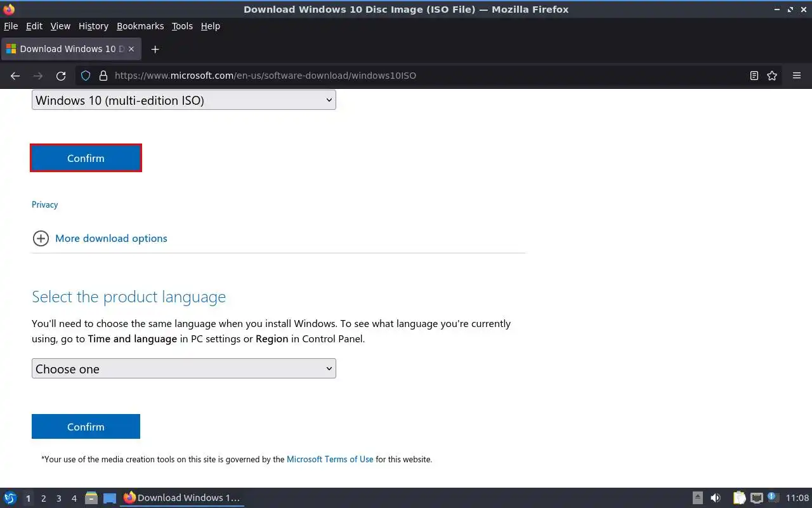Open the Tools menu
The width and height of the screenshot is (812, 508).
coord(182,26)
